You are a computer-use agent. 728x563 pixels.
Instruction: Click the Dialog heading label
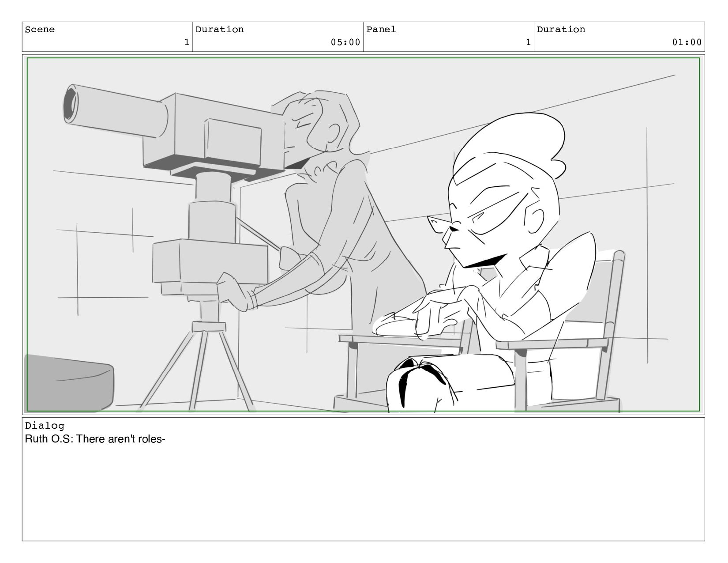click(x=45, y=426)
